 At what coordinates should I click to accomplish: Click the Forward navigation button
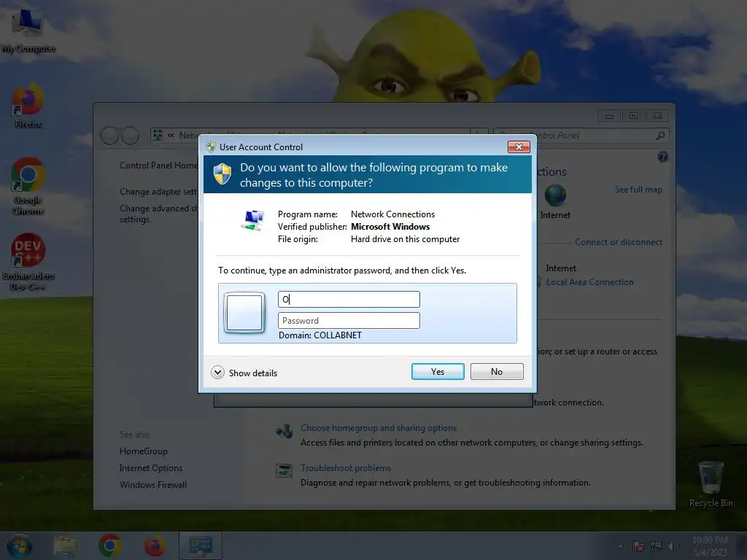click(x=130, y=136)
